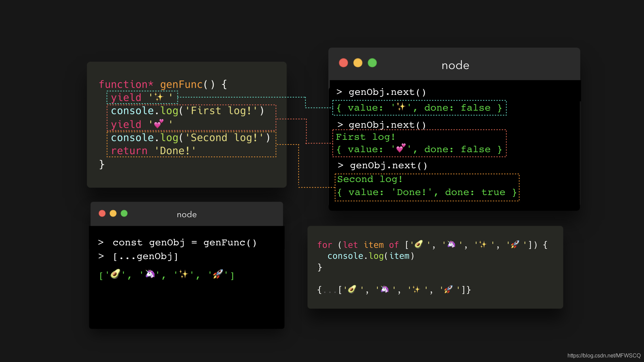
Task: Click the large node window title text
Action: [455, 65]
